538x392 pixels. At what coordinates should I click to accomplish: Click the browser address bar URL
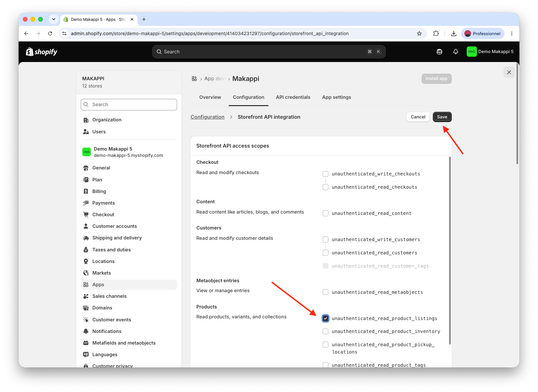[210, 33]
